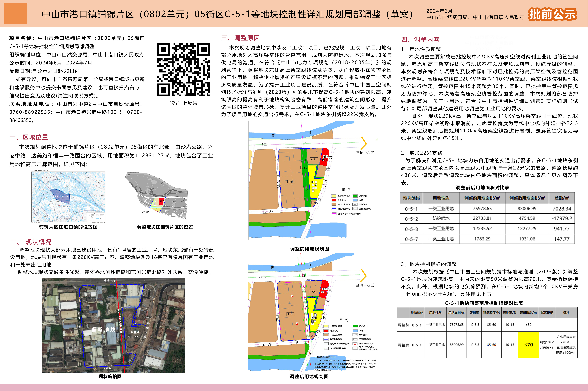The image size is (588, 391).
Task: Select the grey 调整地块 location map
Action: pyautogui.click(x=156, y=196)
